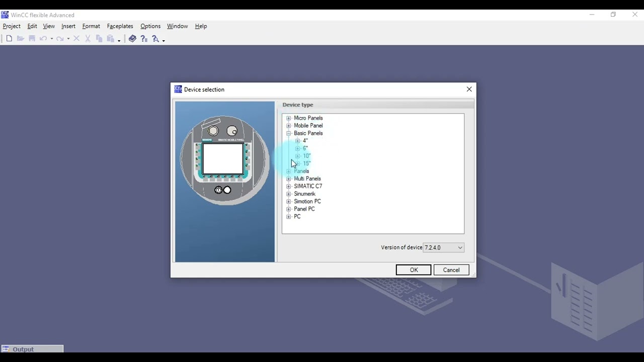
Task: Open the Insert menu
Action: 68,26
